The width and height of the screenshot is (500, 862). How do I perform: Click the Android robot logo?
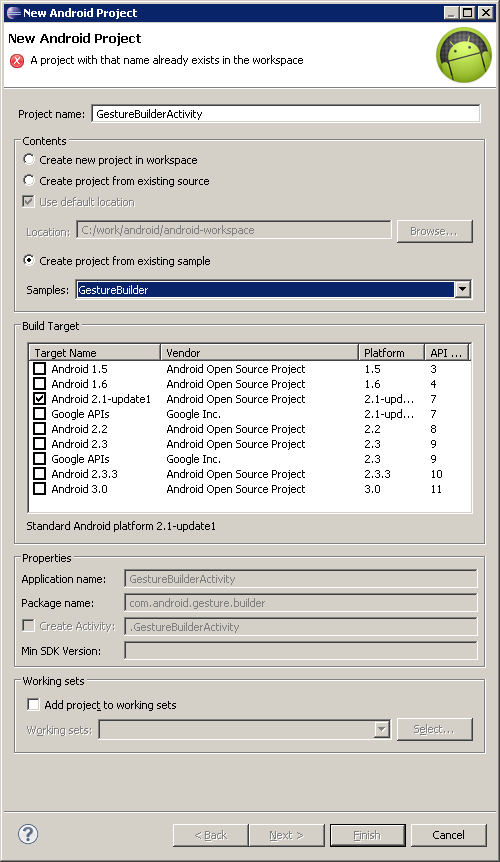click(x=464, y=55)
